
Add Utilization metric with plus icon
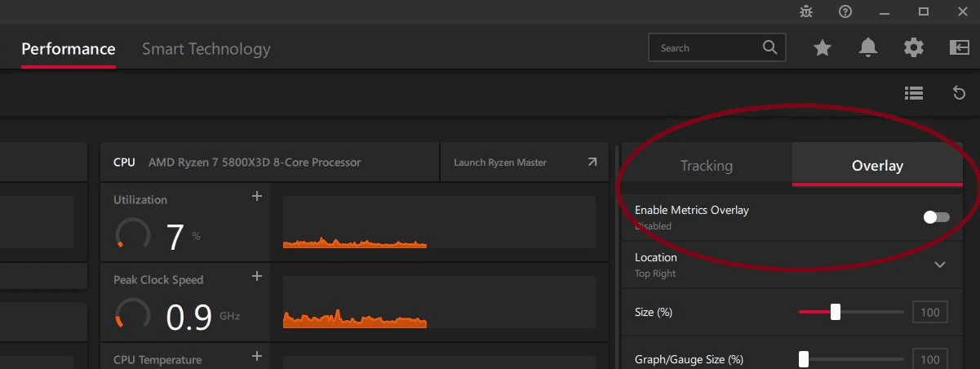click(x=257, y=196)
